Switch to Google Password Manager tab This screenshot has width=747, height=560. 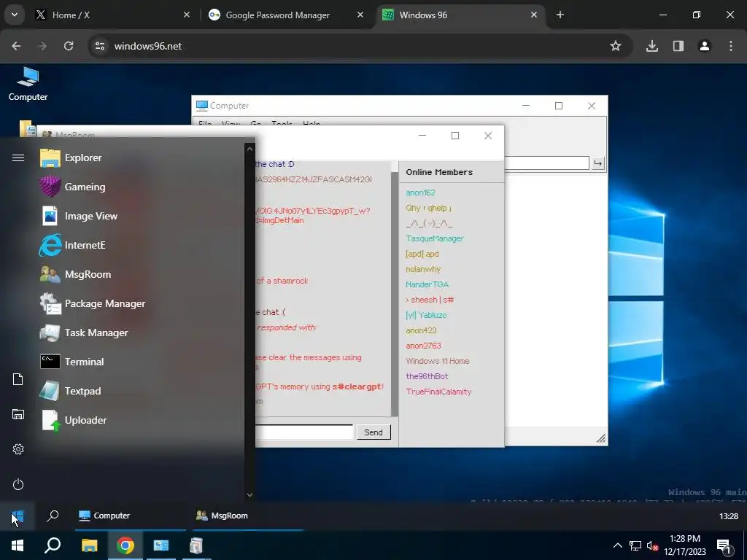pos(286,15)
